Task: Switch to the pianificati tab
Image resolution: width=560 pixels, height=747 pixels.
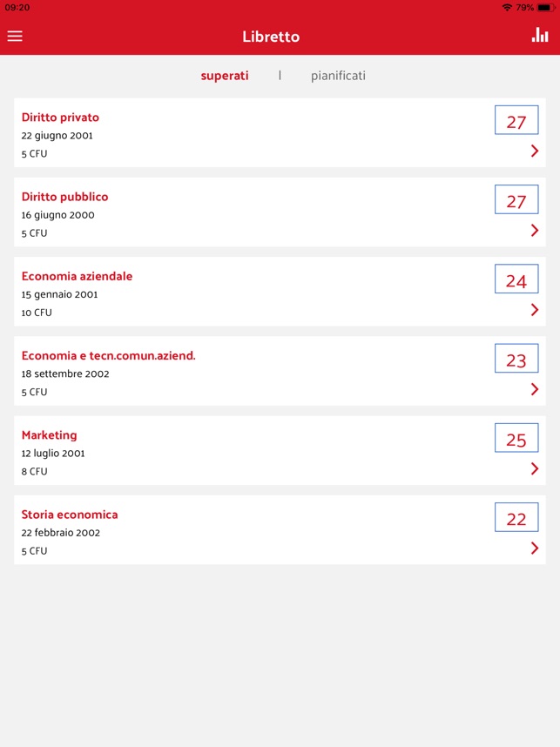Action: pos(339,76)
